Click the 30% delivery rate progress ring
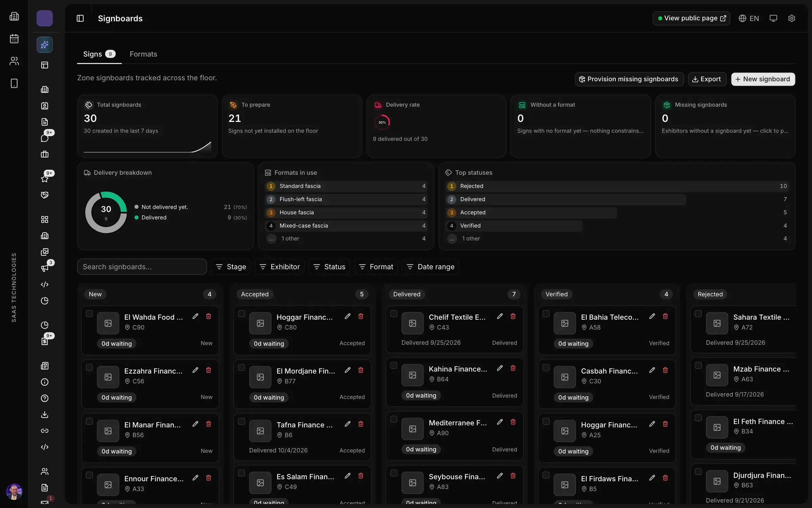 click(x=382, y=123)
